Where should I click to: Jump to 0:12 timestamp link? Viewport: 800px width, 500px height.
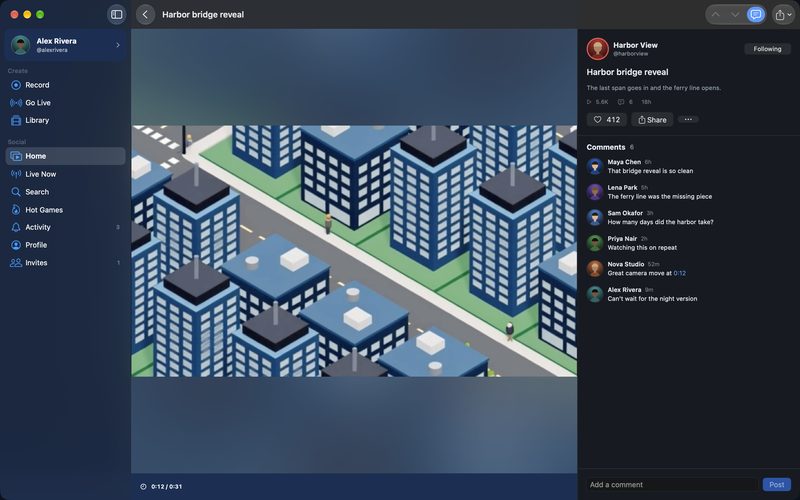pyautogui.click(x=680, y=273)
